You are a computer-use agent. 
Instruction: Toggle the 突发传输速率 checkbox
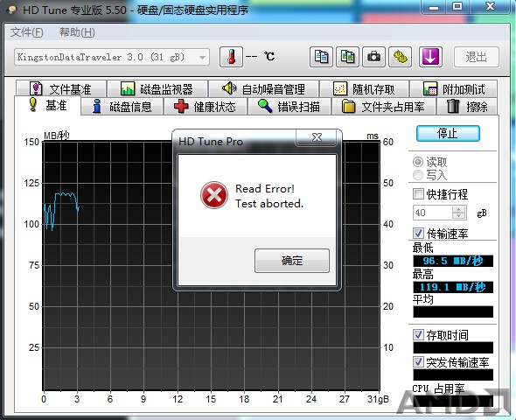click(x=418, y=361)
